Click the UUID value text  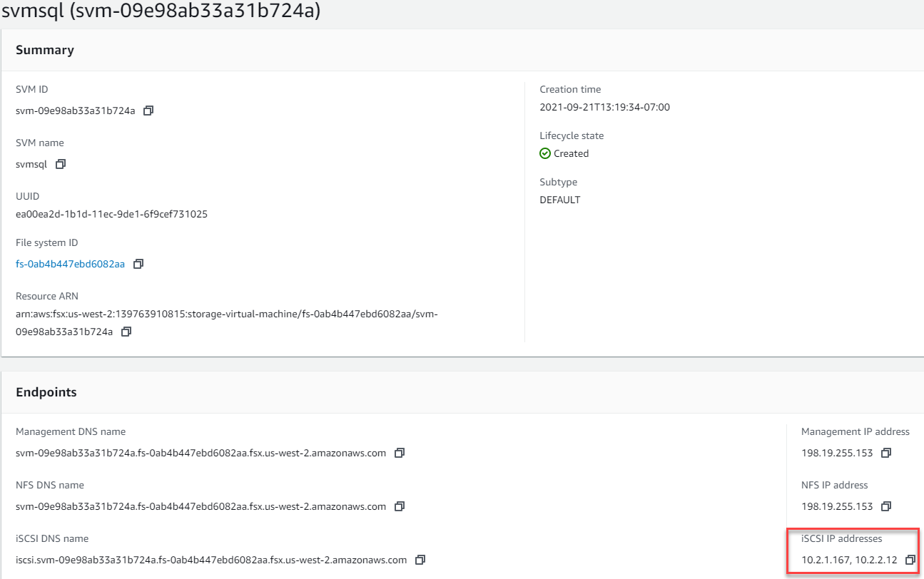tap(111, 214)
